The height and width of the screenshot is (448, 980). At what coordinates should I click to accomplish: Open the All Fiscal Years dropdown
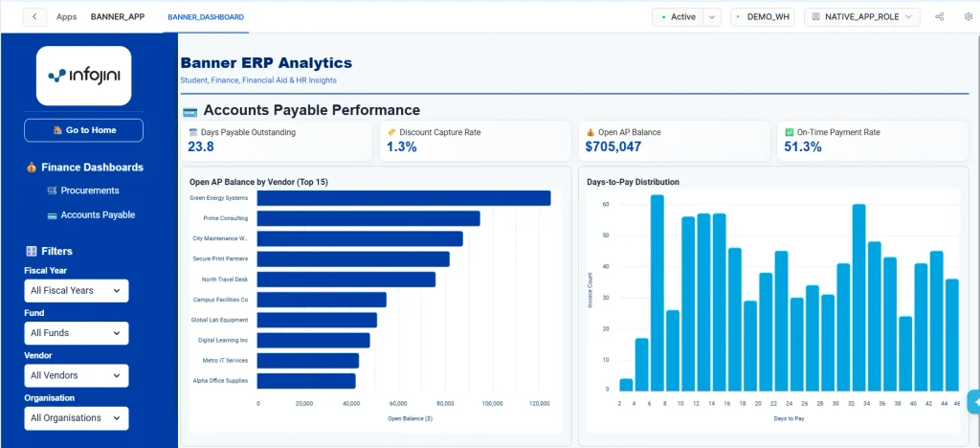(77, 291)
